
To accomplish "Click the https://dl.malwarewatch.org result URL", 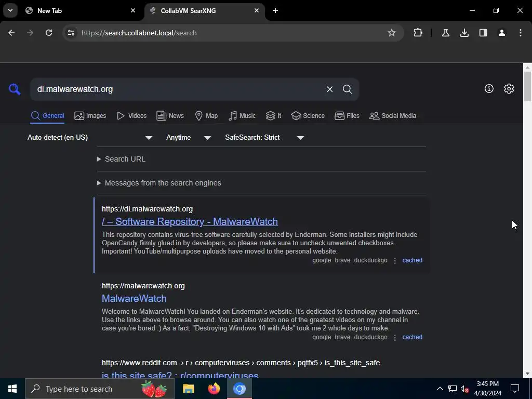I will click(147, 209).
